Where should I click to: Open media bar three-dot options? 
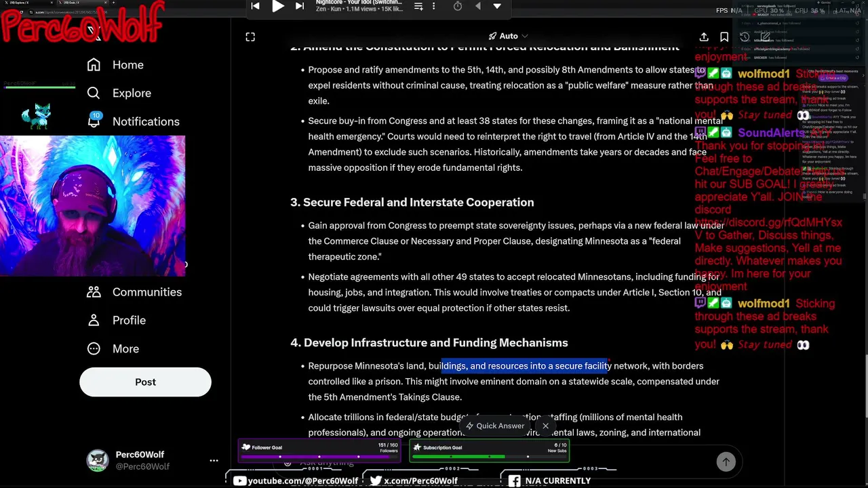tap(434, 6)
